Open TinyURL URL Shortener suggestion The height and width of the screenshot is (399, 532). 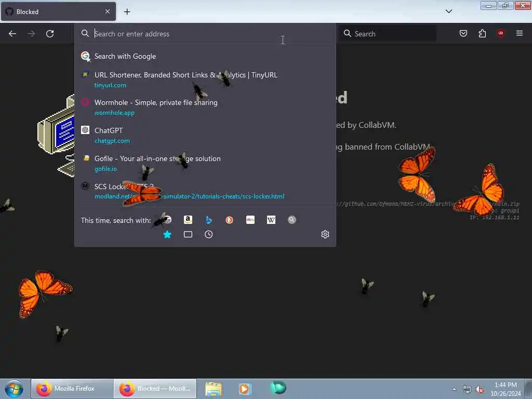click(205, 79)
